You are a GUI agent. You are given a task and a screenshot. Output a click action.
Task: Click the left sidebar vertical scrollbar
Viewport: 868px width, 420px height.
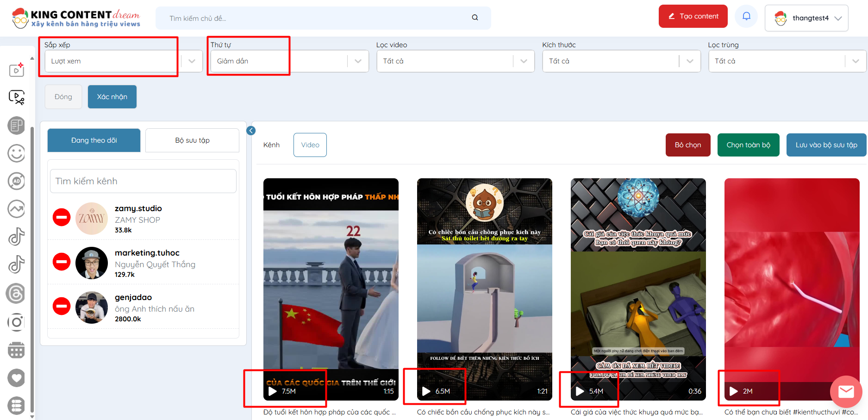tap(32, 269)
